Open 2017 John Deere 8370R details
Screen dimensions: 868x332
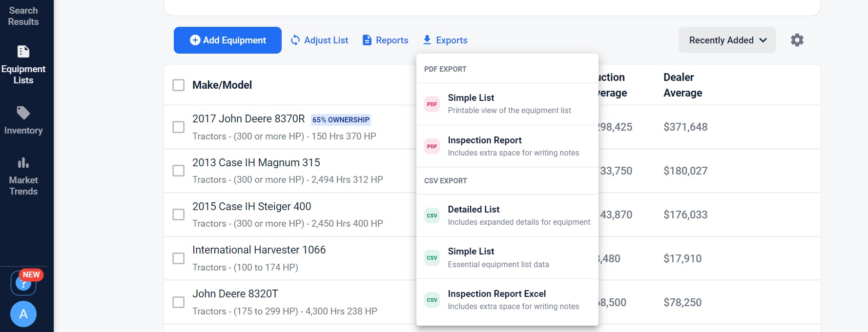(248, 119)
